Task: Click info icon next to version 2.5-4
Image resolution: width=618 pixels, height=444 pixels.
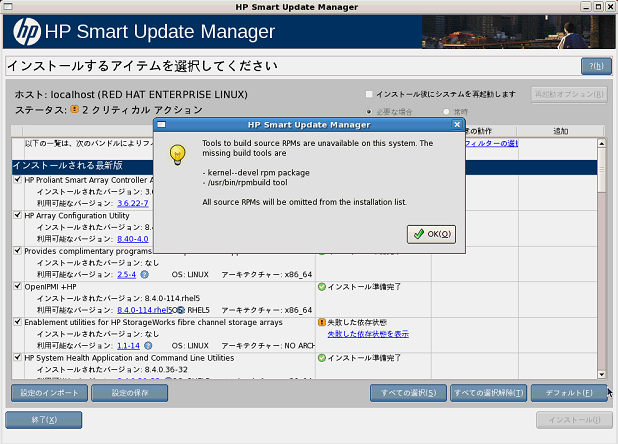Action: click(144, 273)
